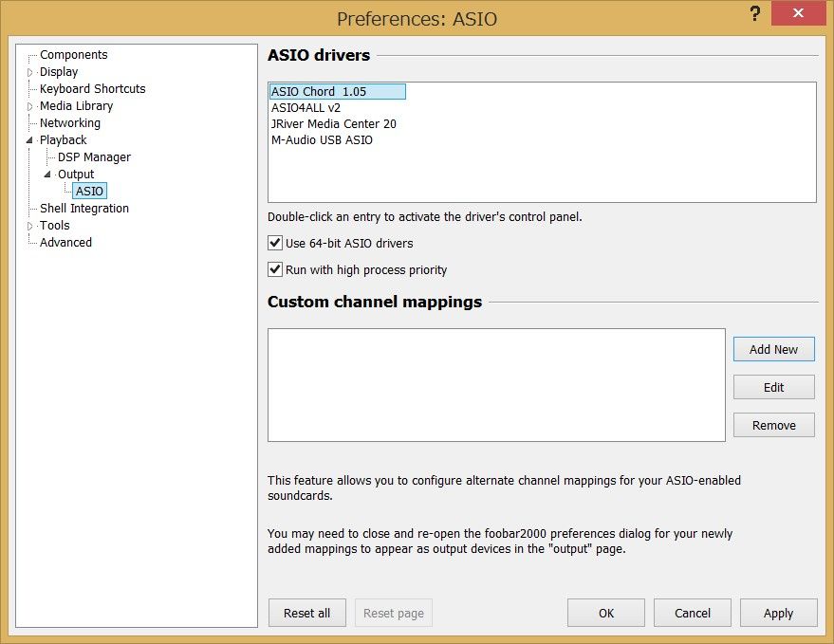Select Keyboard Shortcuts in the tree
The width and height of the screenshot is (834, 644).
click(x=92, y=89)
